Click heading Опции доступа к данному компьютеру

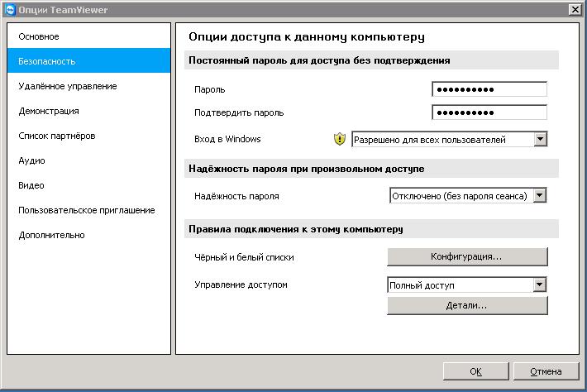click(306, 36)
